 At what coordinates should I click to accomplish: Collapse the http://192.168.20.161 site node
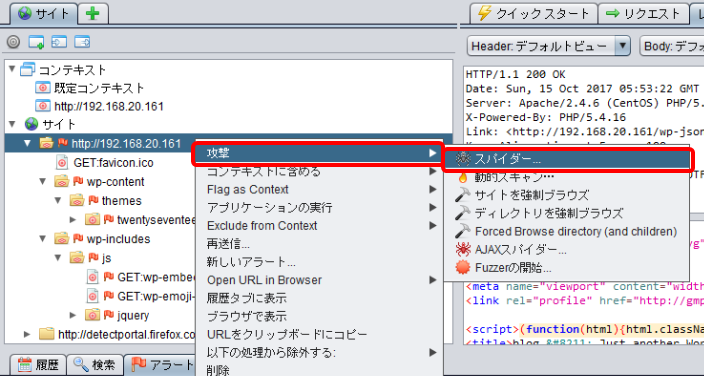coord(28,143)
